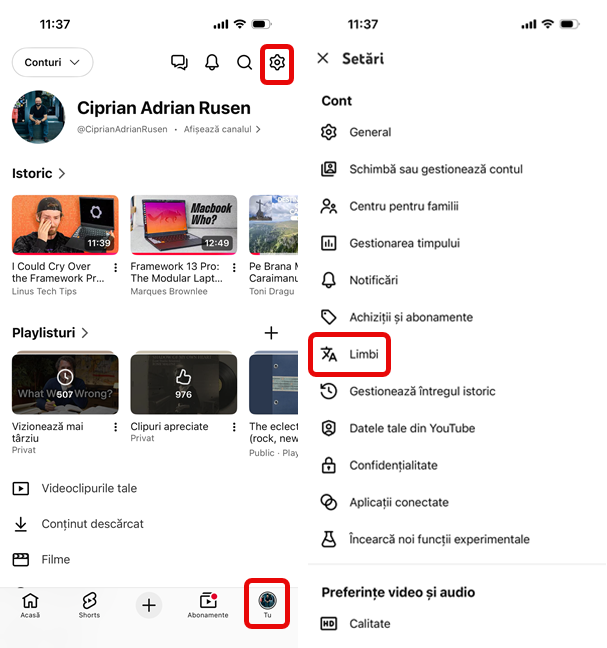
Task: Go to Acasă home tab
Action: pos(30,606)
